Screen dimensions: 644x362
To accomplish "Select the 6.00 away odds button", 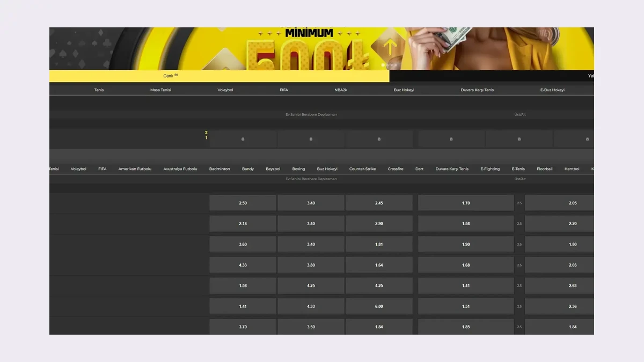I will pos(379,306).
